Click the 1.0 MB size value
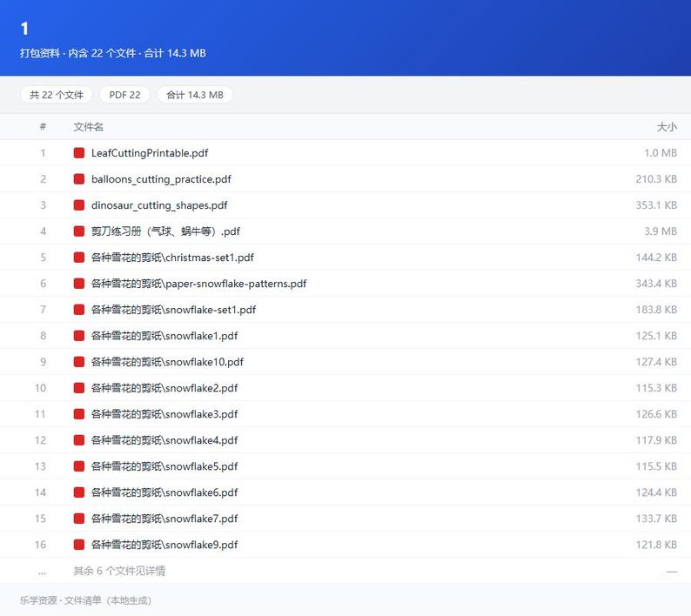 (x=661, y=153)
